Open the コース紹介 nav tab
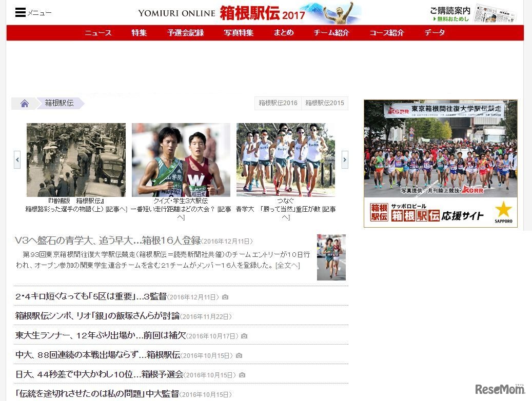Screen dimensions: 532x401 click(387, 33)
